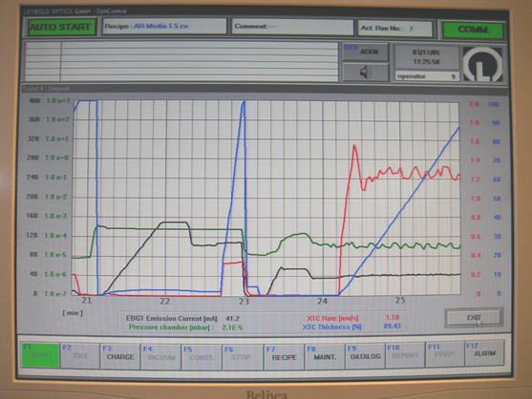The width and height of the screenshot is (532, 399).
Task: Click the Leybold logo icon
Action: pyautogui.click(x=482, y=64)
